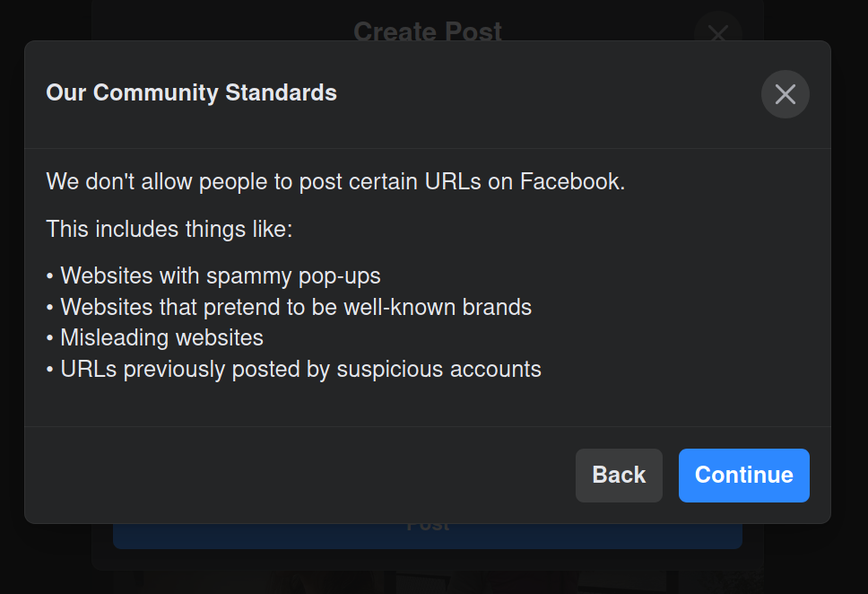This screenshot has width=868, height=594.
Task: Click the empty header space beside the heading
Action: point(548,94)
